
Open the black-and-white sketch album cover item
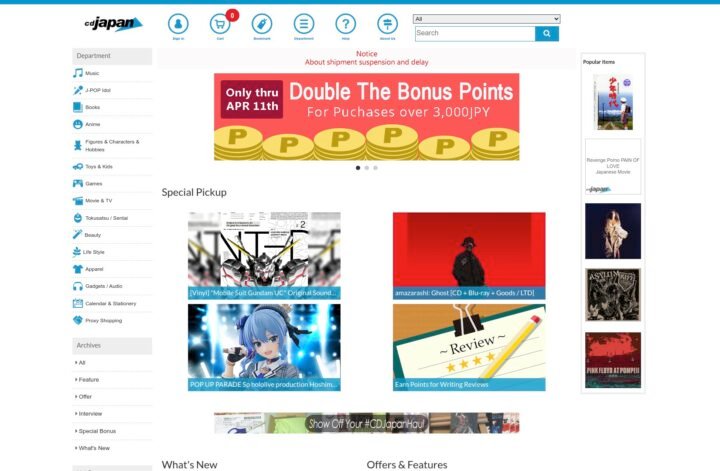pos(613,295)
